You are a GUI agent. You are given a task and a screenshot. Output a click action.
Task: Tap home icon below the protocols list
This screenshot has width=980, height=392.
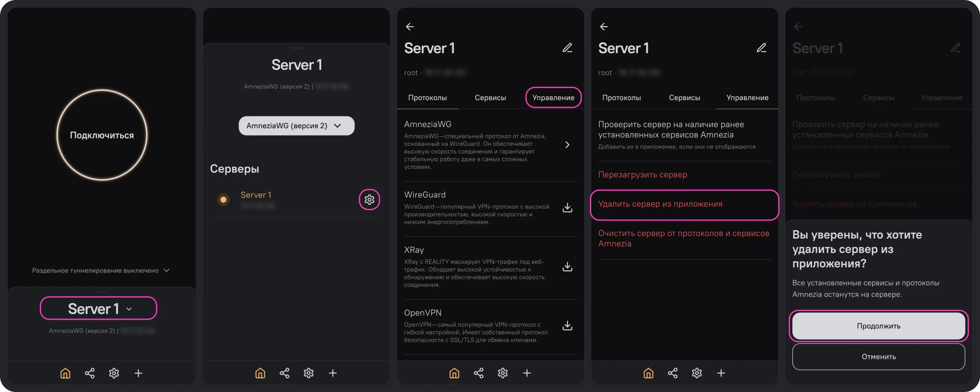tap(454, 373)
